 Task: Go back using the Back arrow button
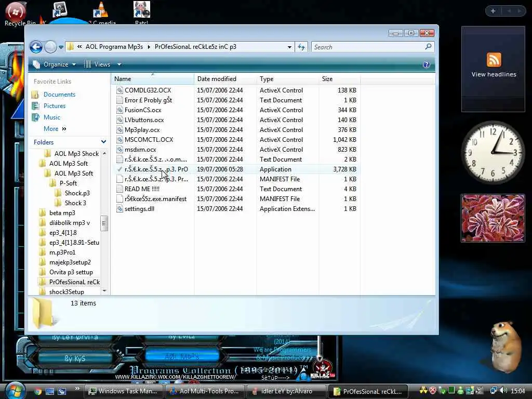(x=36, y=47)
